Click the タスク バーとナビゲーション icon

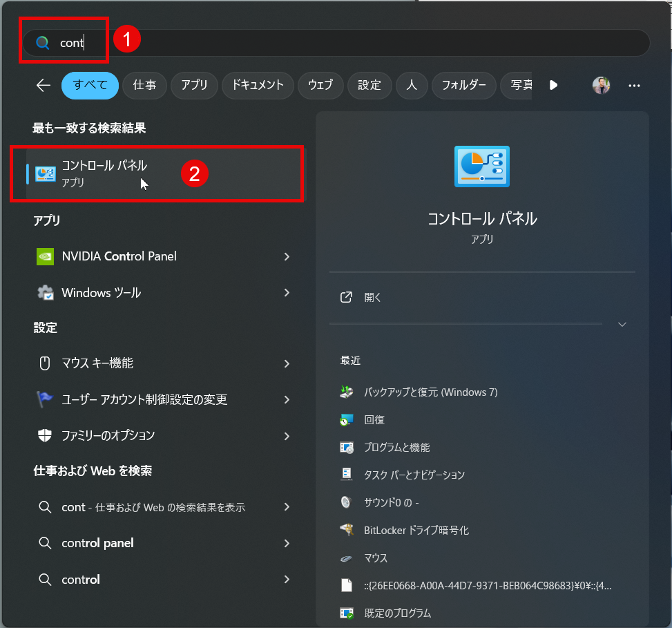[346, 475]
